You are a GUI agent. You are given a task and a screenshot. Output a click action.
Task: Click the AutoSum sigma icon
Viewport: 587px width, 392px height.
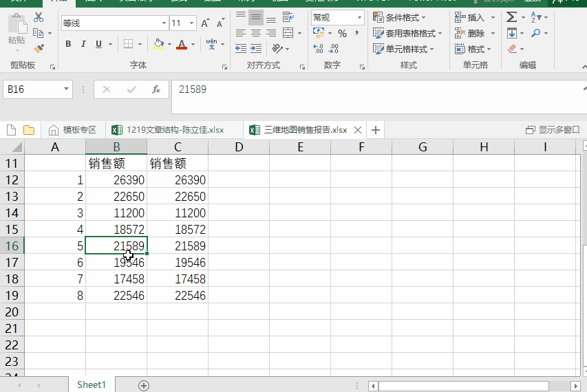pos(511,17)
